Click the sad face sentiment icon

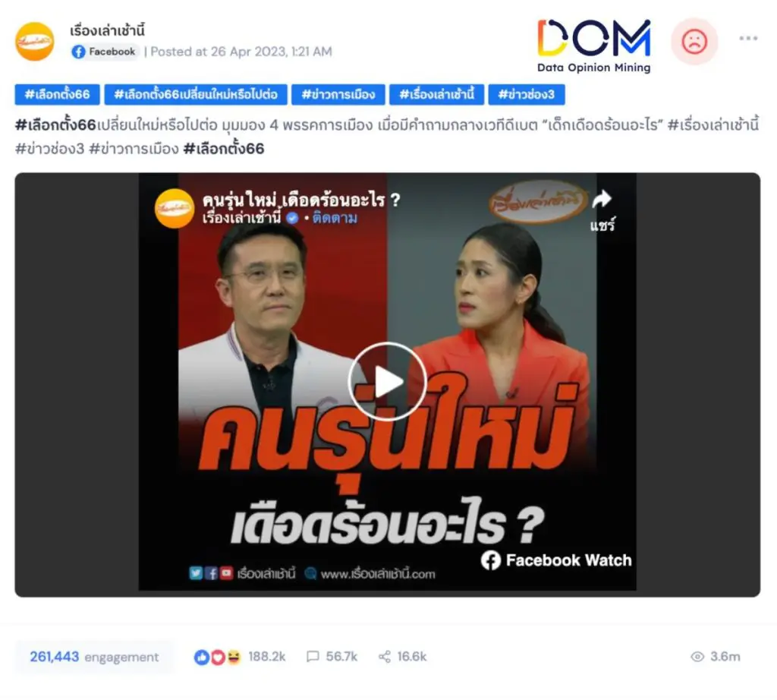(694, 41)
